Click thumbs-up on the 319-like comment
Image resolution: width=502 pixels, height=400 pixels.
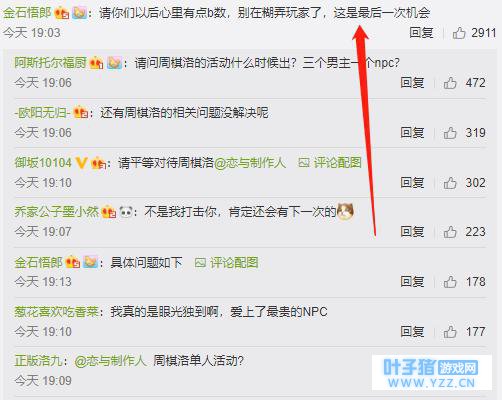pos(450,133)
